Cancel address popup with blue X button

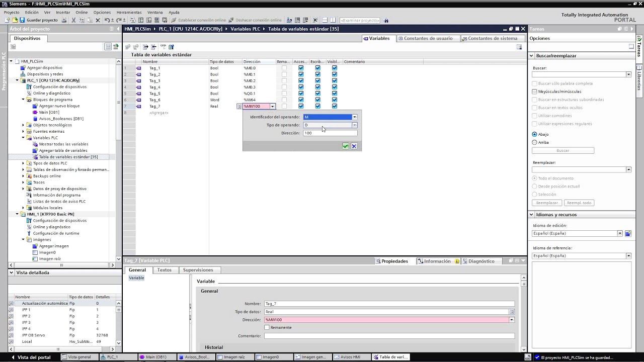coord(354,146)
